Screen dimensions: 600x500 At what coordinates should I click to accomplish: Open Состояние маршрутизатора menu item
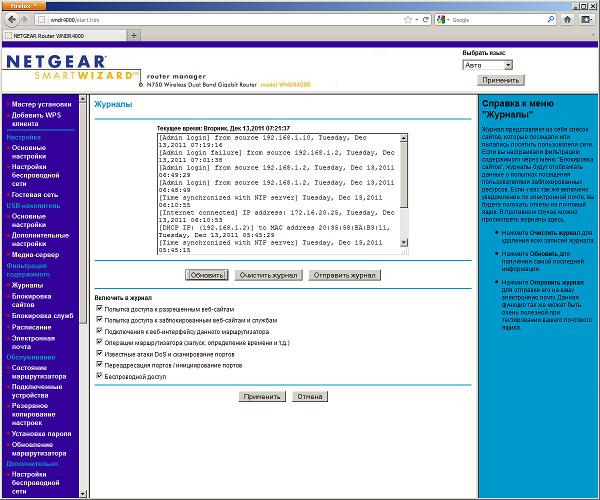pyautogui.click(x=39, y=372)
